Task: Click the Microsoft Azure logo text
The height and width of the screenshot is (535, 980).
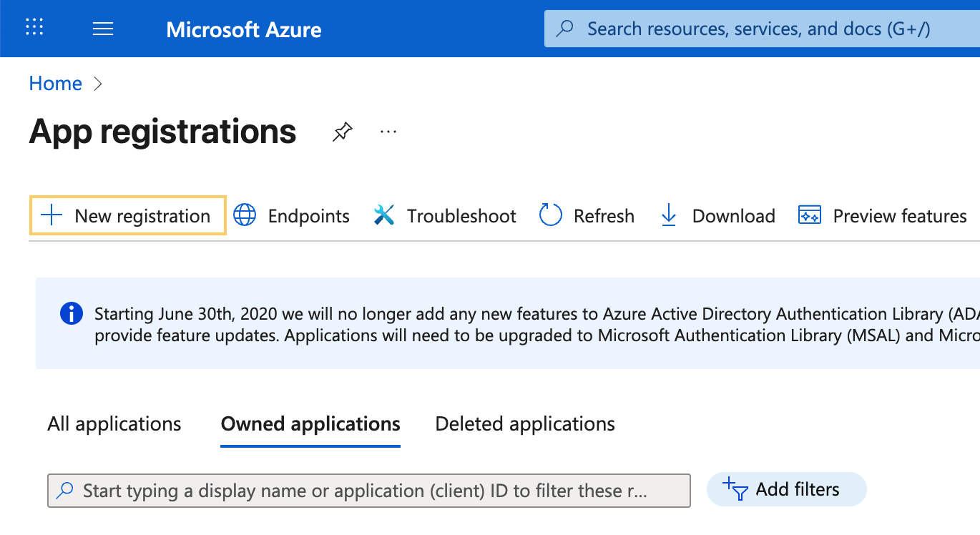Action: tap(244, 29)
